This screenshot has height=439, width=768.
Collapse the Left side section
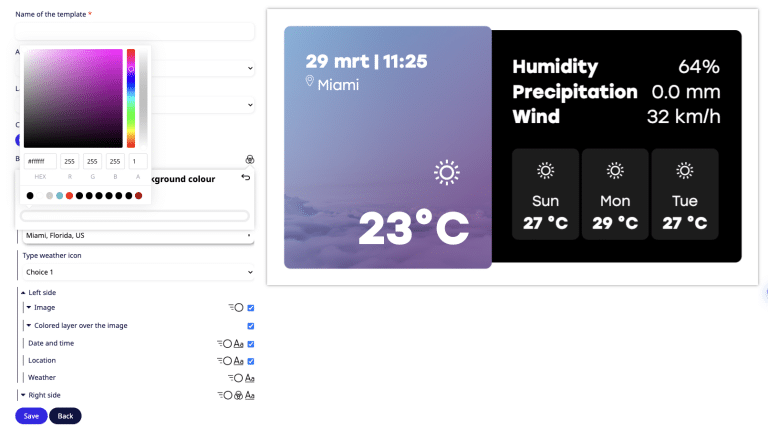[x=23, y=291]
